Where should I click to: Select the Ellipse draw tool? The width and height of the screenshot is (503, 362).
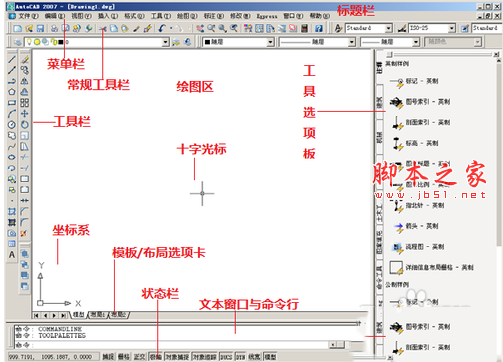tap(12, 157)
